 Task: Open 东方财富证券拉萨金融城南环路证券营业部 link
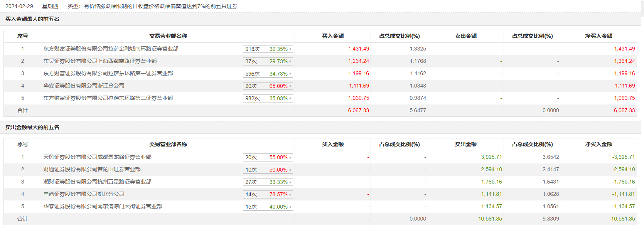111,49
